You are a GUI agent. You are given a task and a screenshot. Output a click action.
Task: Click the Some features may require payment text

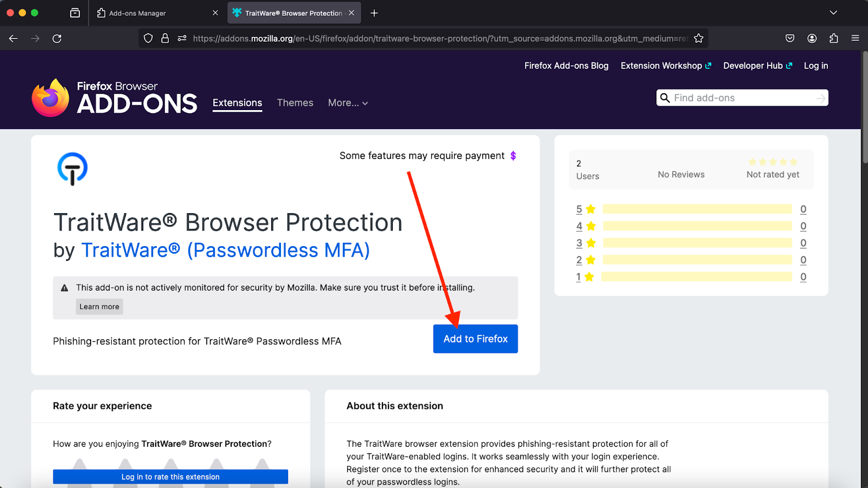422,156
